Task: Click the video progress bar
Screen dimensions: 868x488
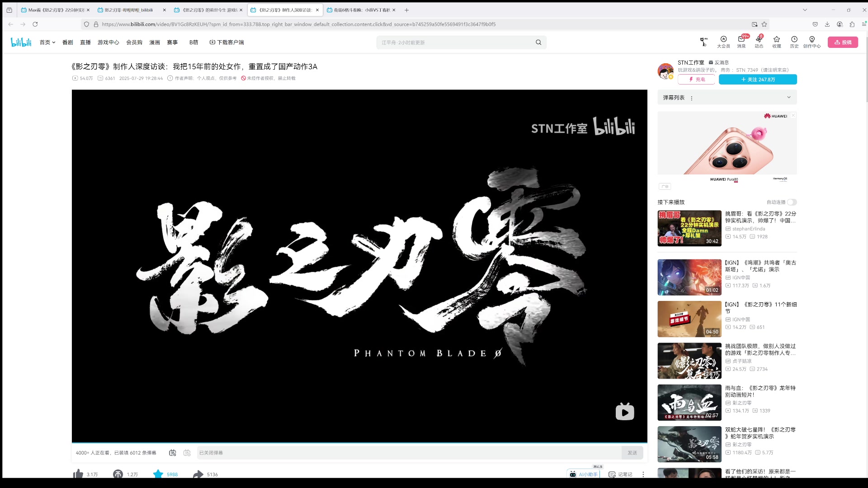Action: (359, 442)
